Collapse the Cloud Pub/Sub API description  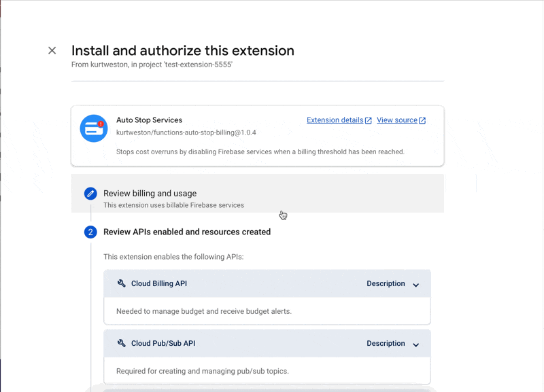click(x=415, y=344)
